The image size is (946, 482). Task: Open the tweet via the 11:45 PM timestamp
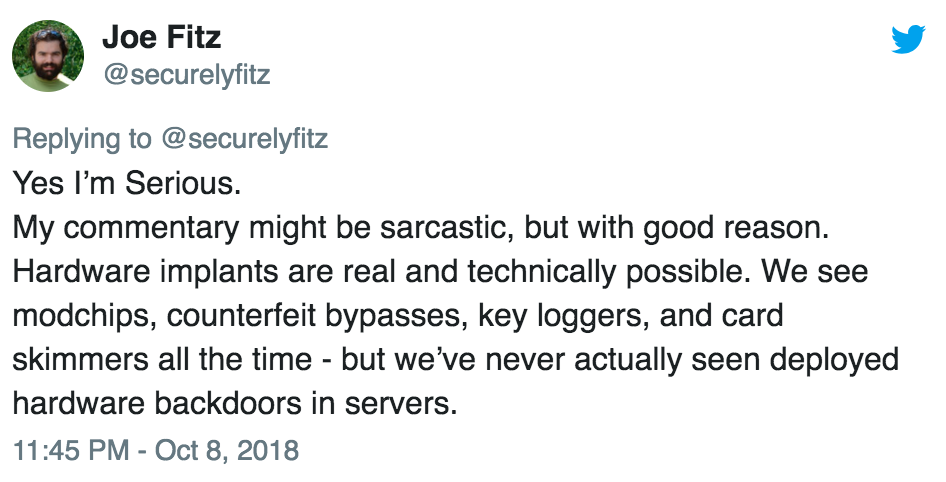[71, 450]
